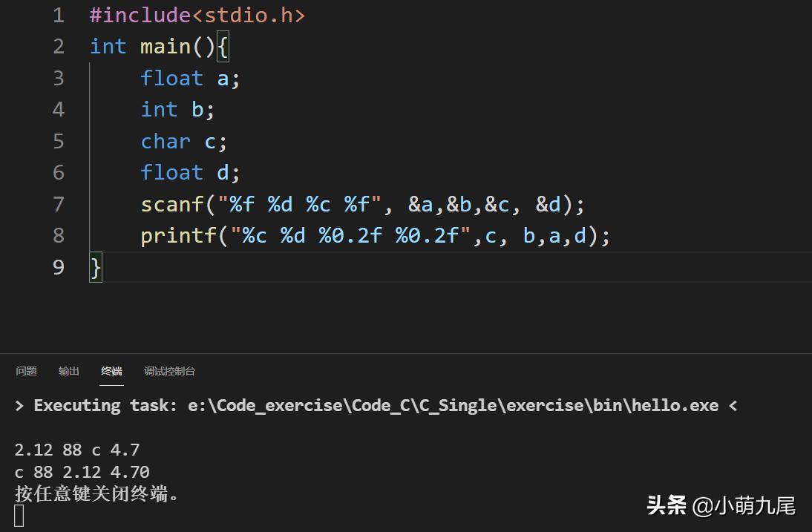Viewport: 812px width, 532px height.
Task: Click the 'float a;' declaration
Action: pos(190,78)
